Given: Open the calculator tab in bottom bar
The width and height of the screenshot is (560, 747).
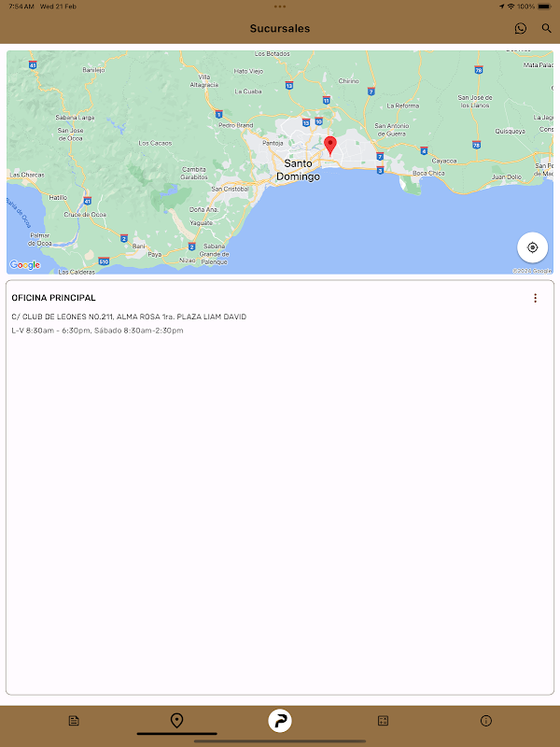Looking at the screenshot, I should click(383, 720).
